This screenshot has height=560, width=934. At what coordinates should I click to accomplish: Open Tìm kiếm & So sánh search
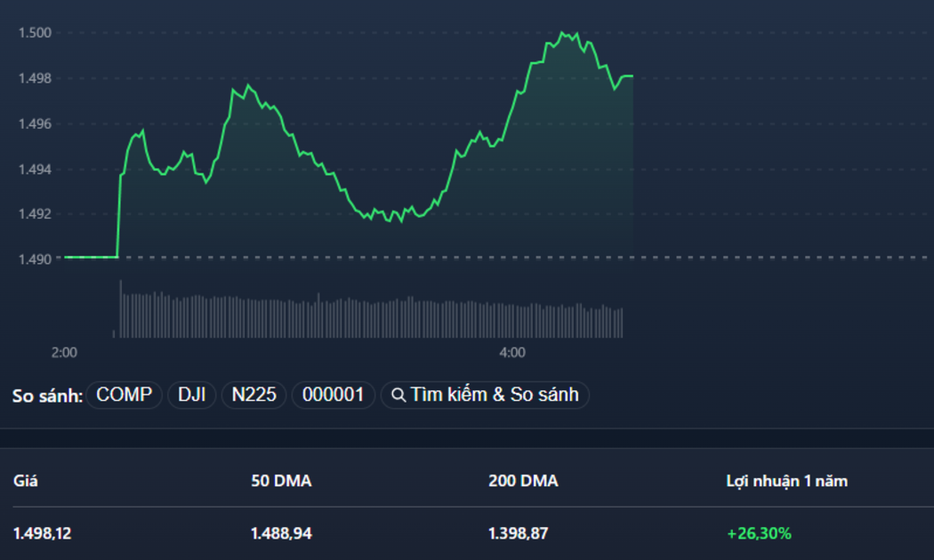pos(485,395)
